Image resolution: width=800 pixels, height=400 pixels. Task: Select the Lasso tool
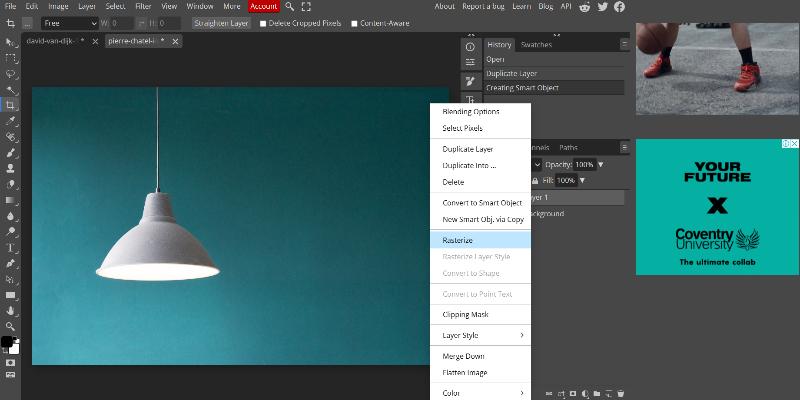11,73
